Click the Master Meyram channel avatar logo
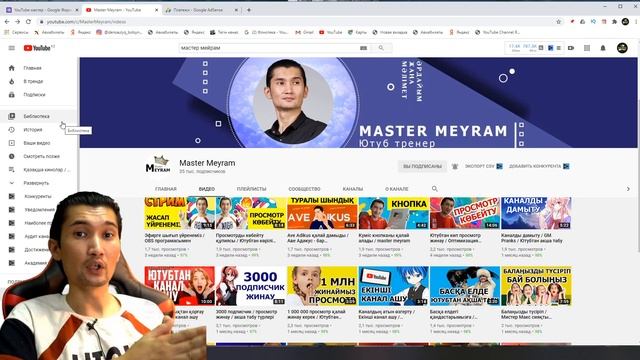 158,165
